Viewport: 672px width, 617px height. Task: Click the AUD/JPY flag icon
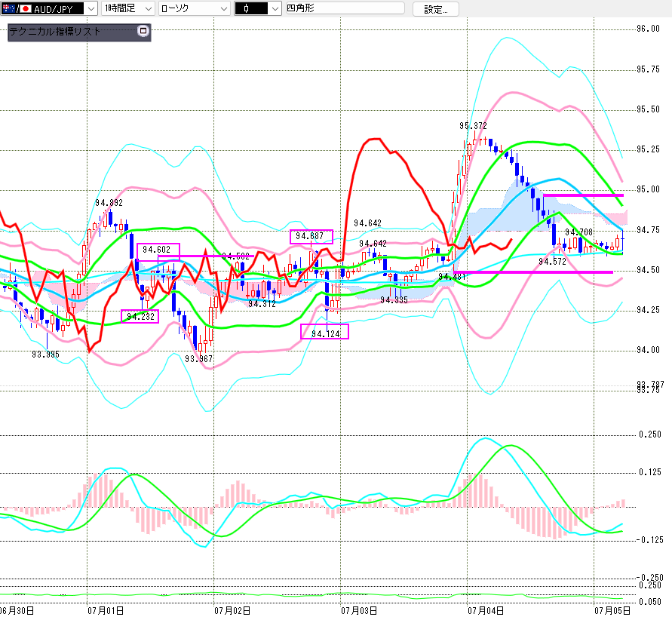click(x=17, y=8)
